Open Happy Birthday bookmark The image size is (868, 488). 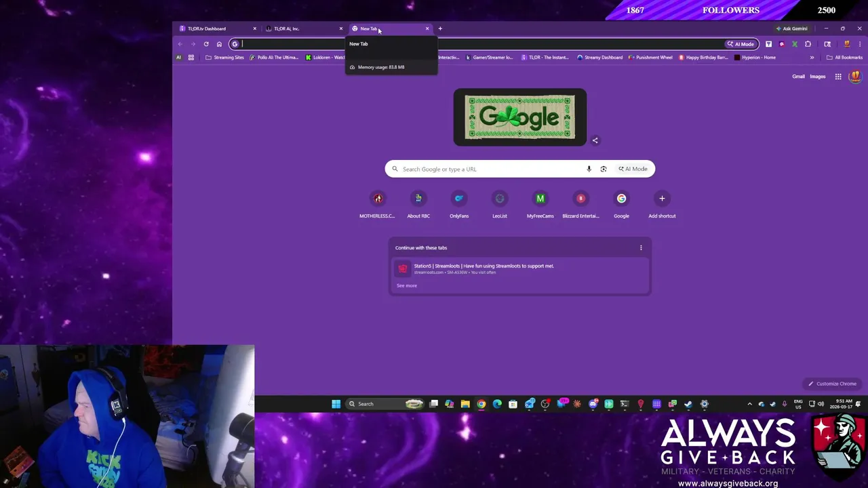pos(705,58)
